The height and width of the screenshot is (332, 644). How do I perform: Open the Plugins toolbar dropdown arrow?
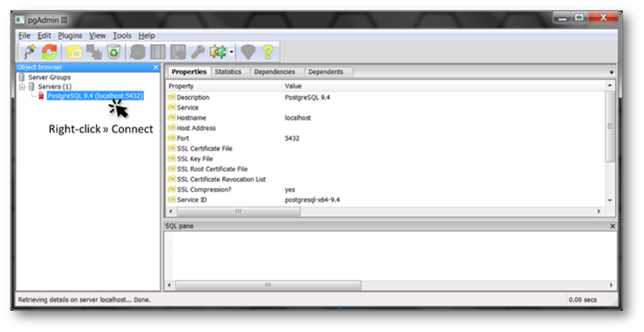(x=231, y=52)
